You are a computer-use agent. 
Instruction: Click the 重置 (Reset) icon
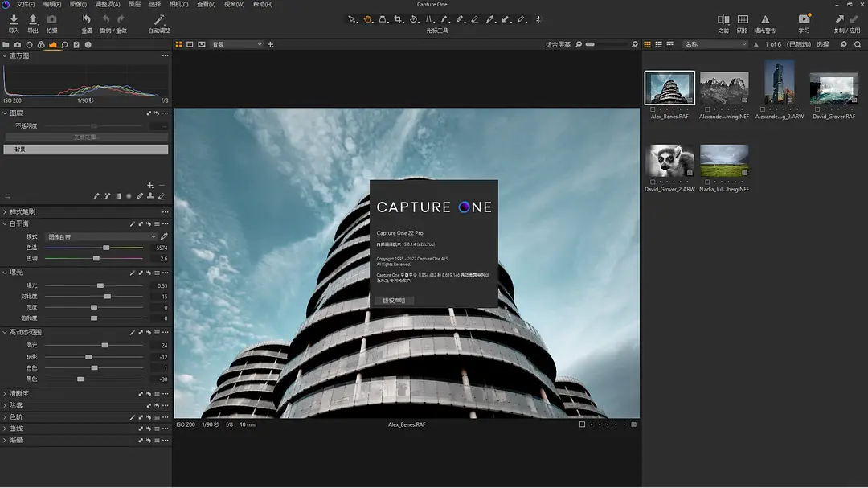(86, 19)
